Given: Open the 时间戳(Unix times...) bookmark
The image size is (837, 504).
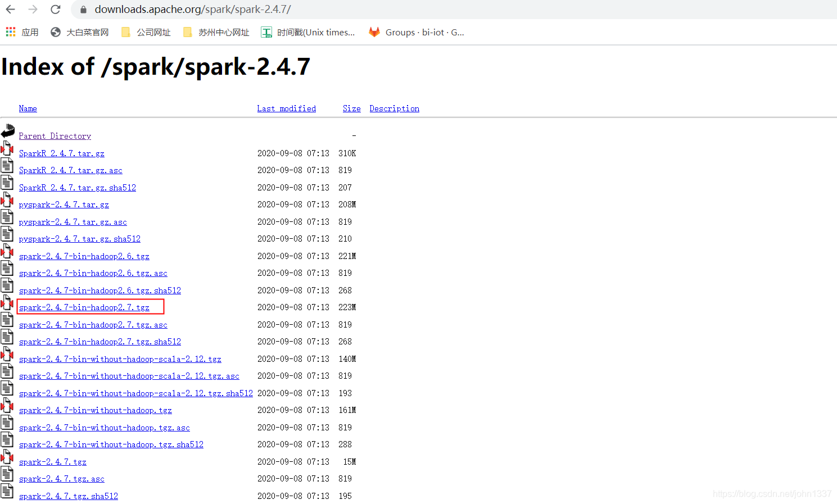Looking at the screenshot, I should click(308, 32).
